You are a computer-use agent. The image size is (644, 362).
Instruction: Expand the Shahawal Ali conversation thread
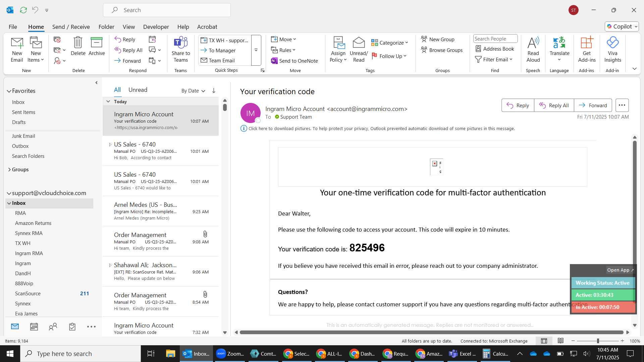click(x=110, y=265)
